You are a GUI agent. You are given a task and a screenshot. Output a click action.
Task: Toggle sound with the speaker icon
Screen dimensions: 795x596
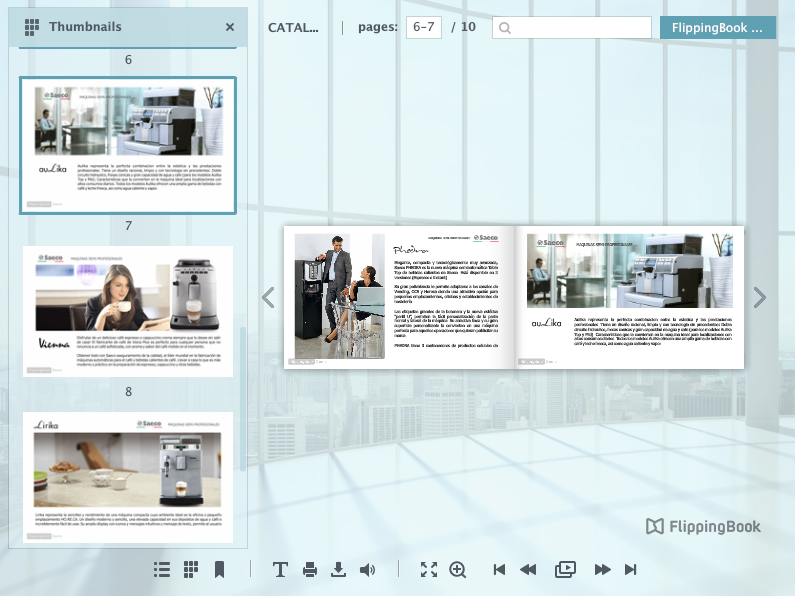click(368, 569)
